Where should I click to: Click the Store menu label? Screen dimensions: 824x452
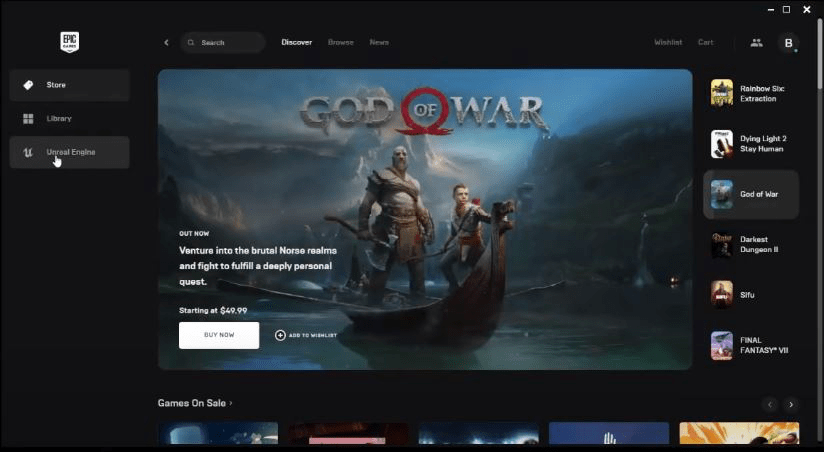(56, 85)
